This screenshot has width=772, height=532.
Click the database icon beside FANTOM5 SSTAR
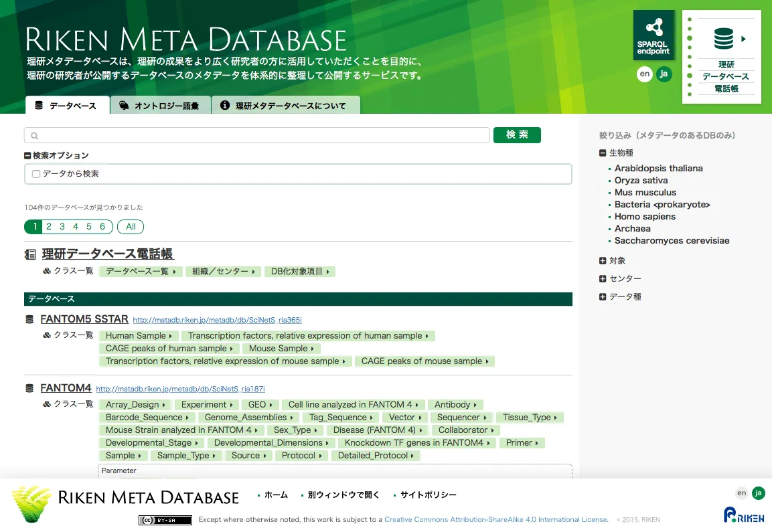[x=29, y=320]
